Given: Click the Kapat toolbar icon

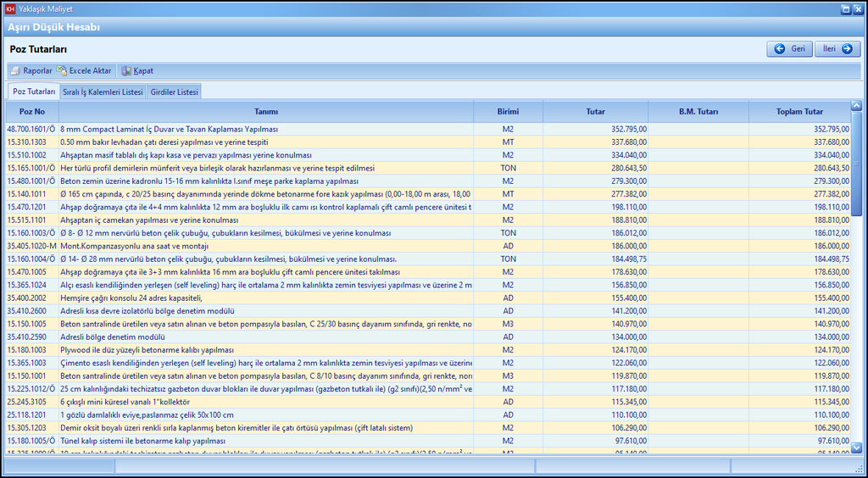Looking at the screenshot, I should tap(126, 71).
